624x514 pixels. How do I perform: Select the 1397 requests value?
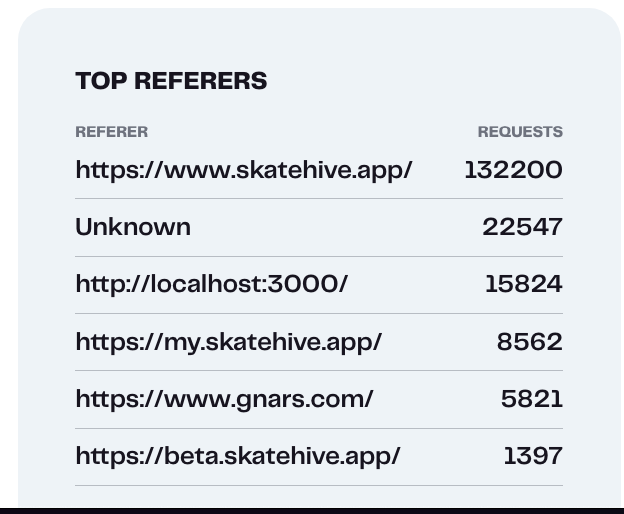tap(532, 456)
